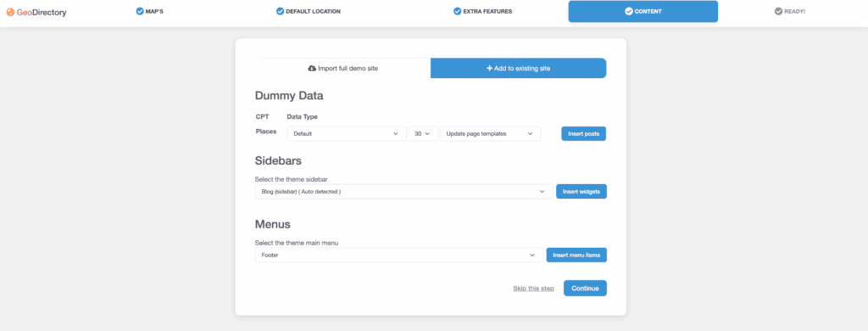This screenshot has width=868, height=331.
Task: Click the CPT column label
Action: pyautogui.click(x=262, y=116)
